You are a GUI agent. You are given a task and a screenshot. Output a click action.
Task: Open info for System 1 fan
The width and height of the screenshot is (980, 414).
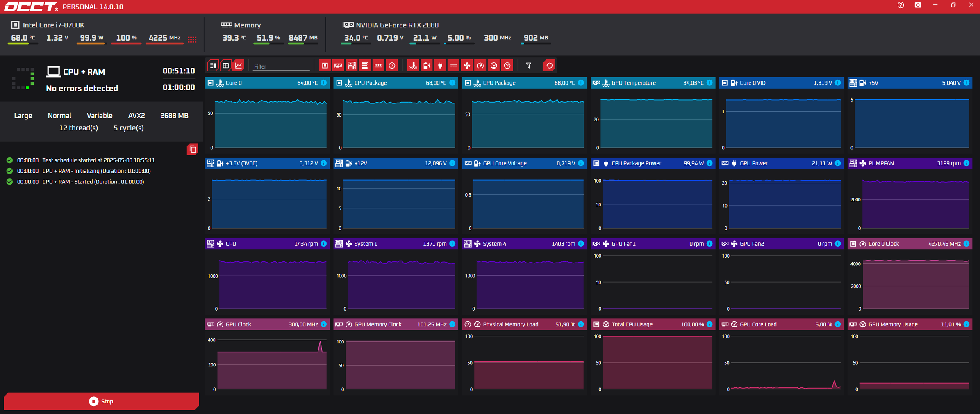pos(452,244)
